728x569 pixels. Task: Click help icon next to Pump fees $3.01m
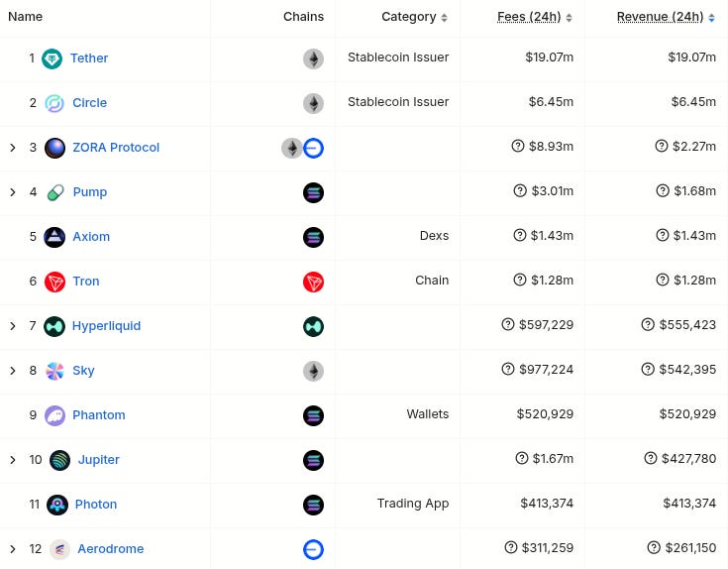[x=520, y=190]
